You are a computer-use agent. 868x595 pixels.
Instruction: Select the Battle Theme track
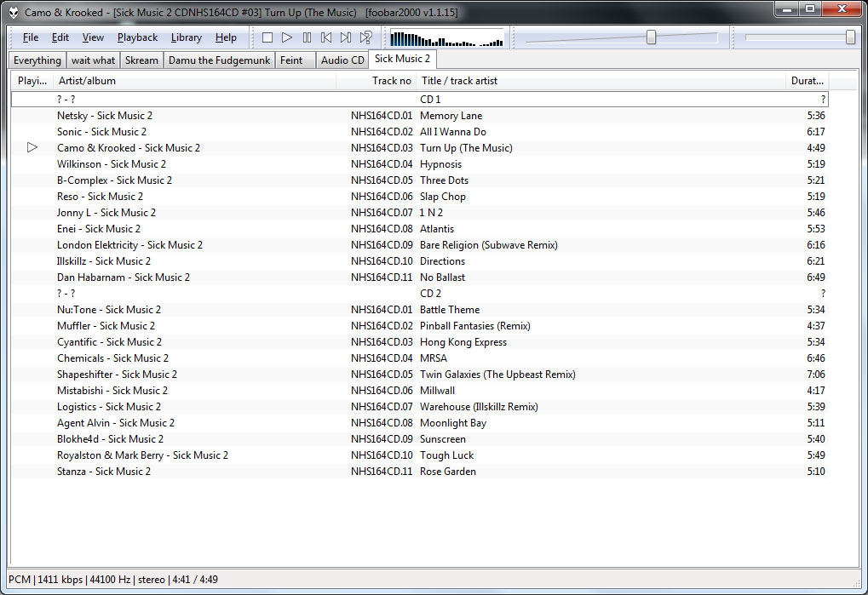(x=420, y=310)
